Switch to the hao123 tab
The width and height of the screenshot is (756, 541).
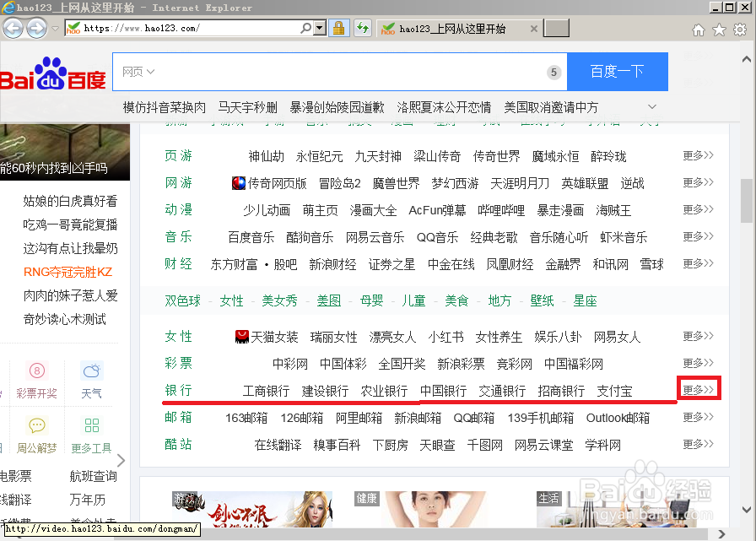coord(458,29)
